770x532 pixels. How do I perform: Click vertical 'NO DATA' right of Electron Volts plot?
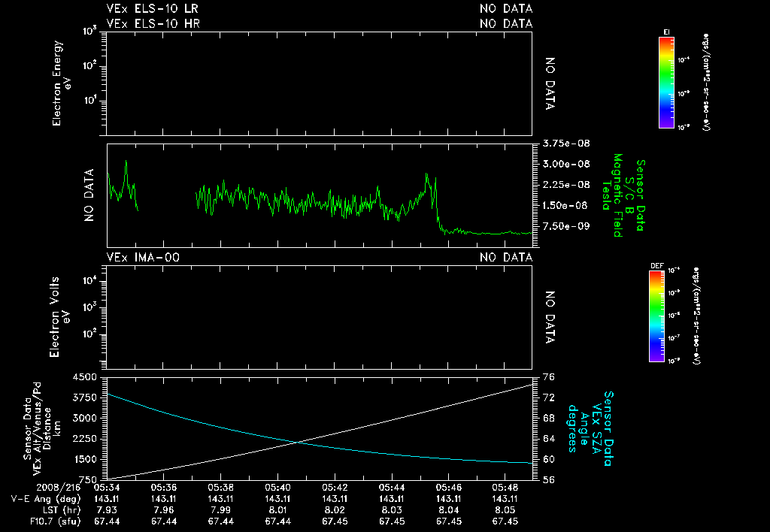pyautogui.click(x=550, y=317)
